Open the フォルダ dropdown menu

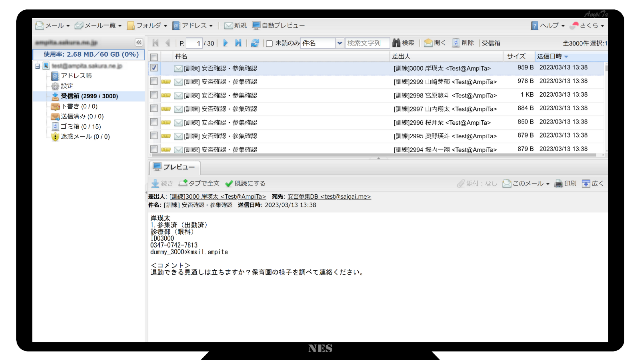click(147, 26)
